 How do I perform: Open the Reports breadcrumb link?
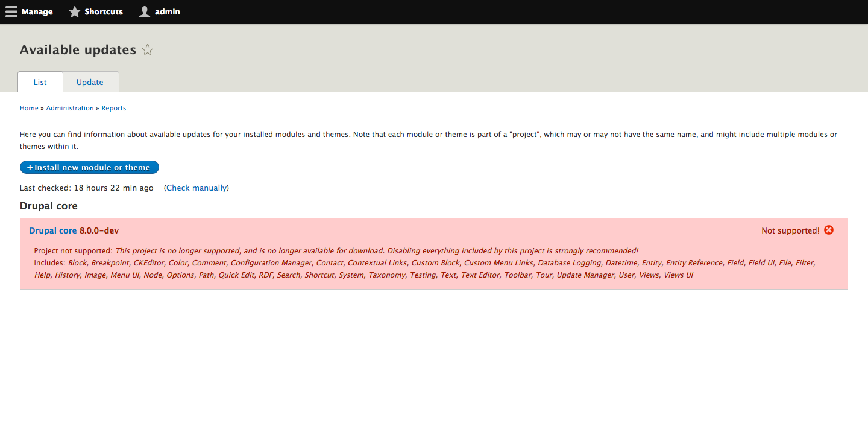pos(113,108)
